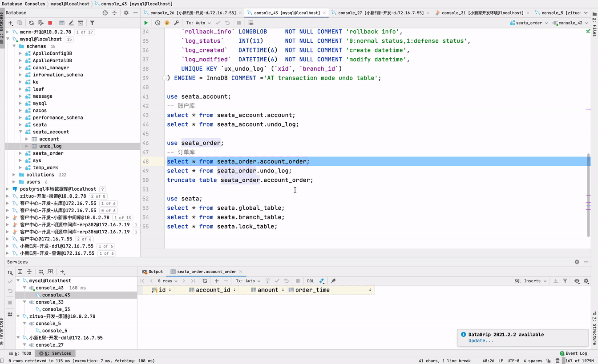598x364 pixels.
Task: Open the editor Tx: Auto dropdown
Action: pos(198,23)
